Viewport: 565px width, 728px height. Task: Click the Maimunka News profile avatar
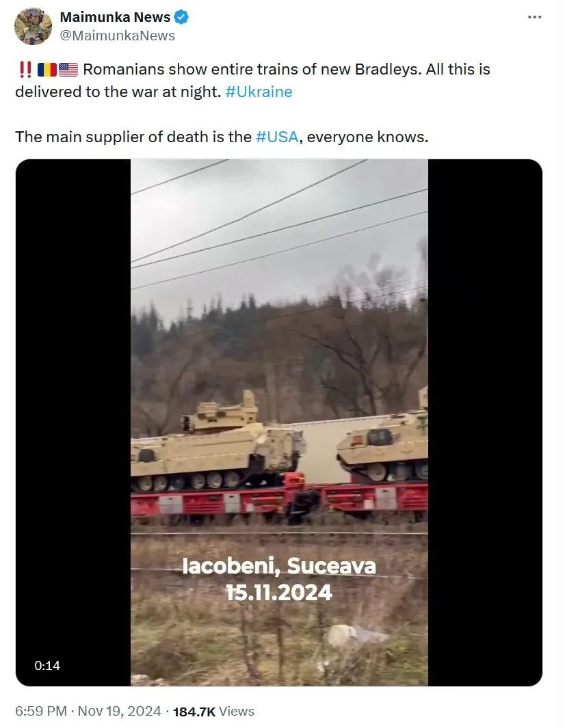pyautogui.click(x=33, y=26)
